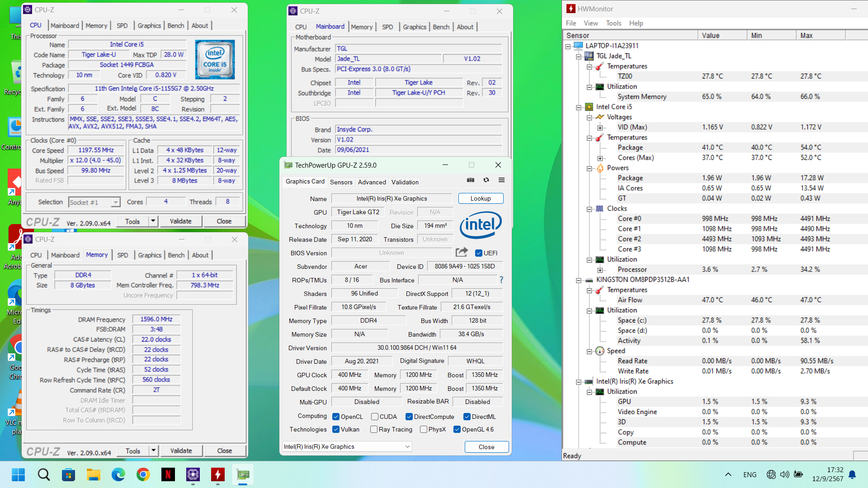
Task: Click the Intel logo in GPU-Z
Action: 481,225
